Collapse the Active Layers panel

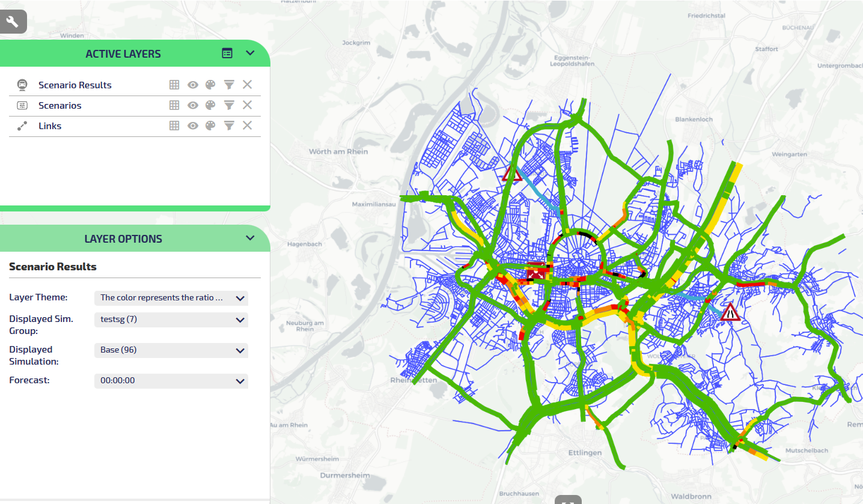click(251, 53)
